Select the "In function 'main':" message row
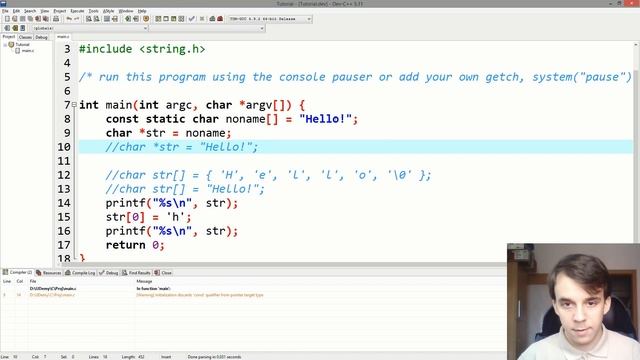Screen dimensions: 640x360 [153, 289]
